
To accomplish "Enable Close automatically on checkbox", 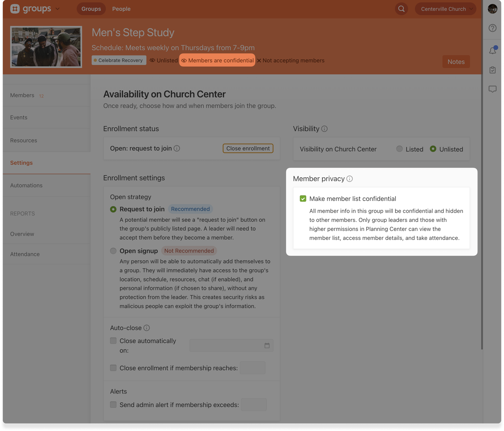I will (113, 341).
